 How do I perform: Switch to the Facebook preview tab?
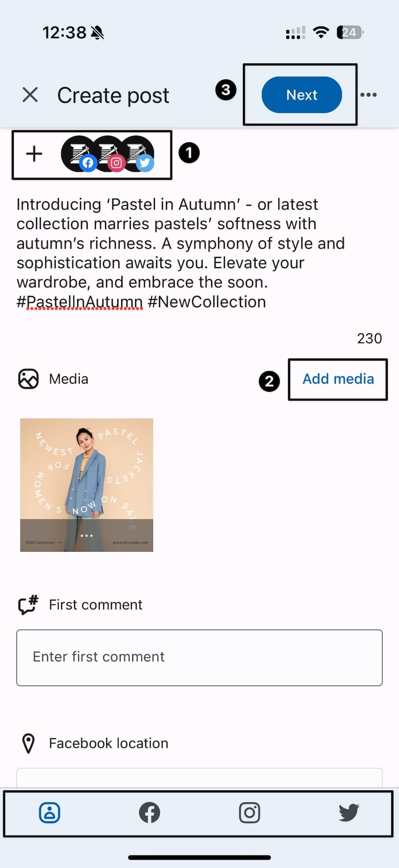coord(150,813)
